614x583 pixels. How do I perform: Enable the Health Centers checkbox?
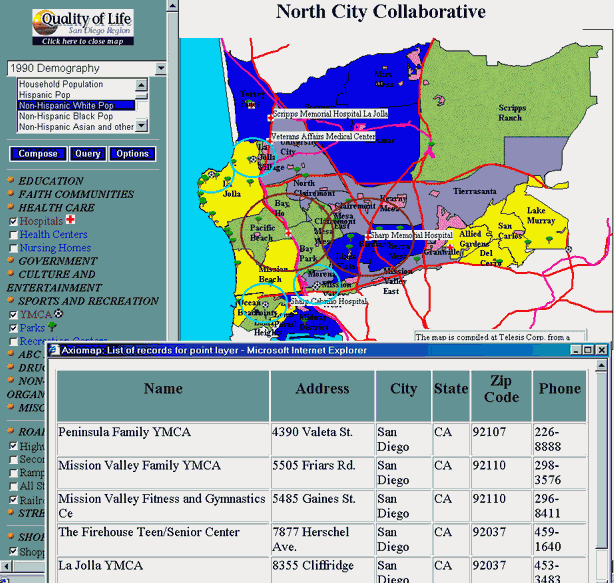[x=12, y=235]
